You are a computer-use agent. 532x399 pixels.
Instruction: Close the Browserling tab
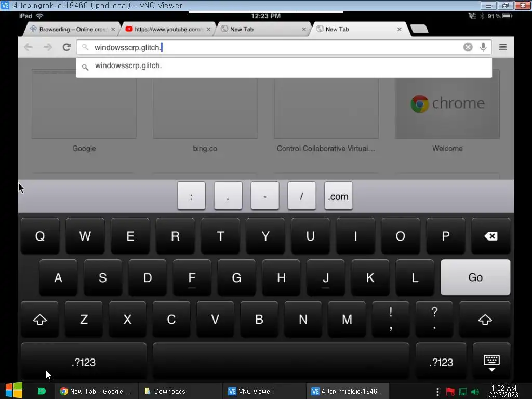pos(113,30)
